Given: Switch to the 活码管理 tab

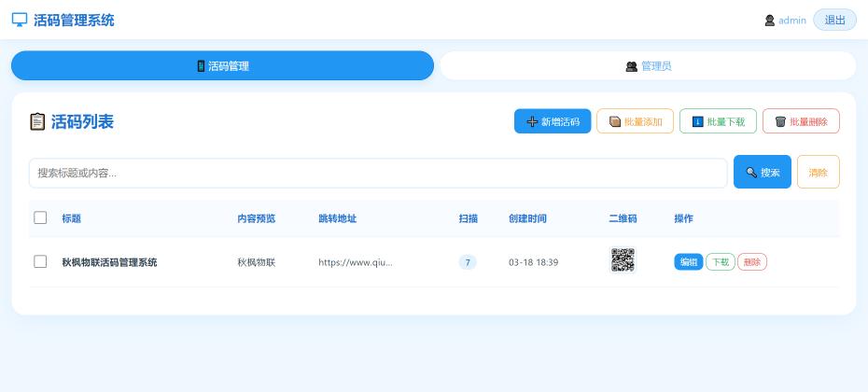Looking at the screenshot, I should click(222, 66).
